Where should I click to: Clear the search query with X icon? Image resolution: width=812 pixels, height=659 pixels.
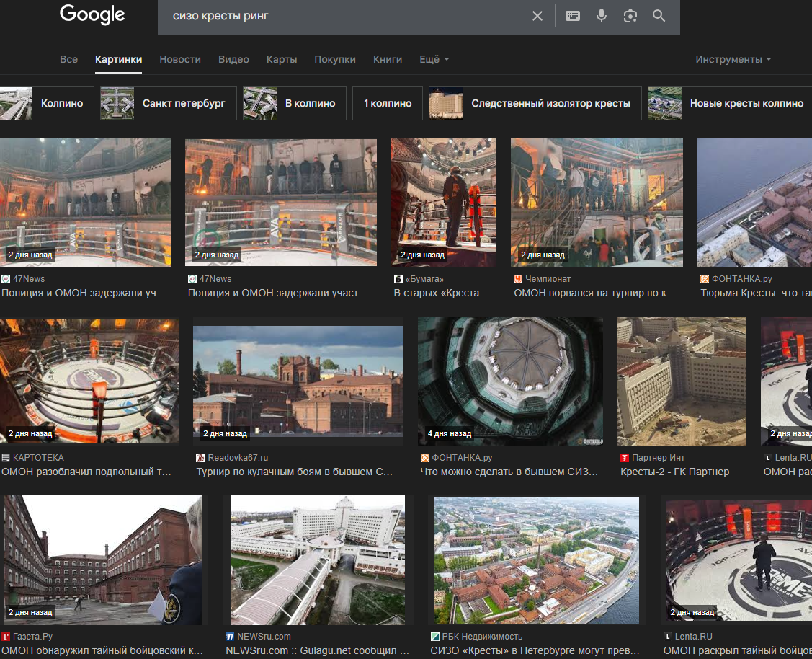click(x=537, y=16)
